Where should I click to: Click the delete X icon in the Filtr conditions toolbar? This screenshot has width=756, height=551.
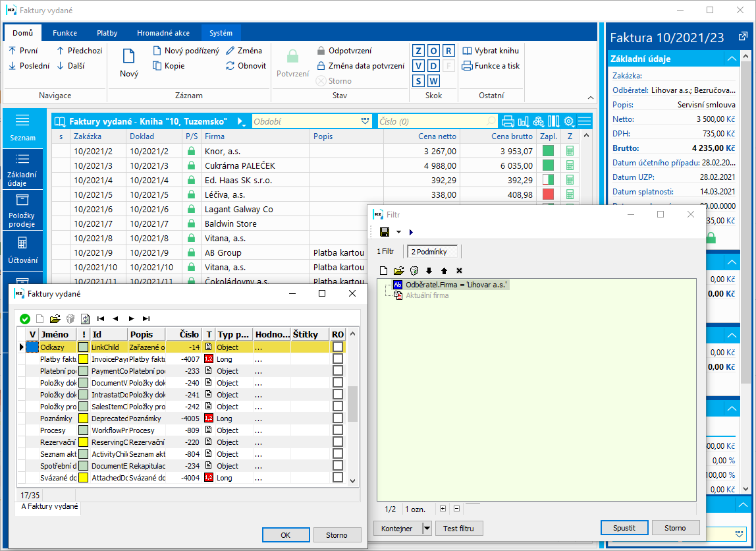click(x=460, y=271)
